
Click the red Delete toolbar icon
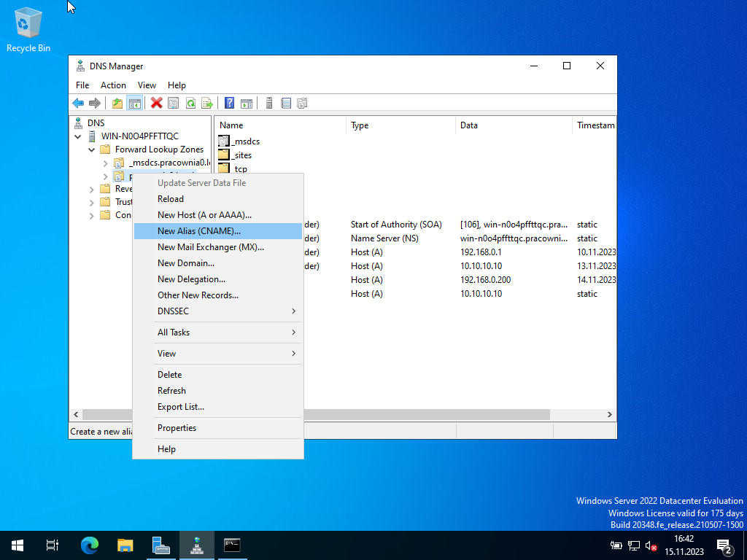pyautogui.click(x=156, y=103)
